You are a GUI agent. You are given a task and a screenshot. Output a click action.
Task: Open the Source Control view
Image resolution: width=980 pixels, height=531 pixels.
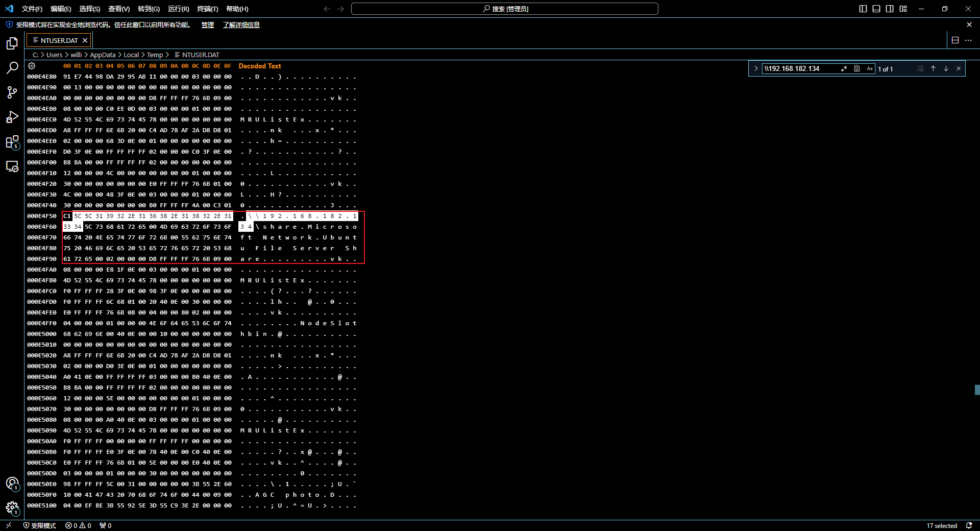12,92
